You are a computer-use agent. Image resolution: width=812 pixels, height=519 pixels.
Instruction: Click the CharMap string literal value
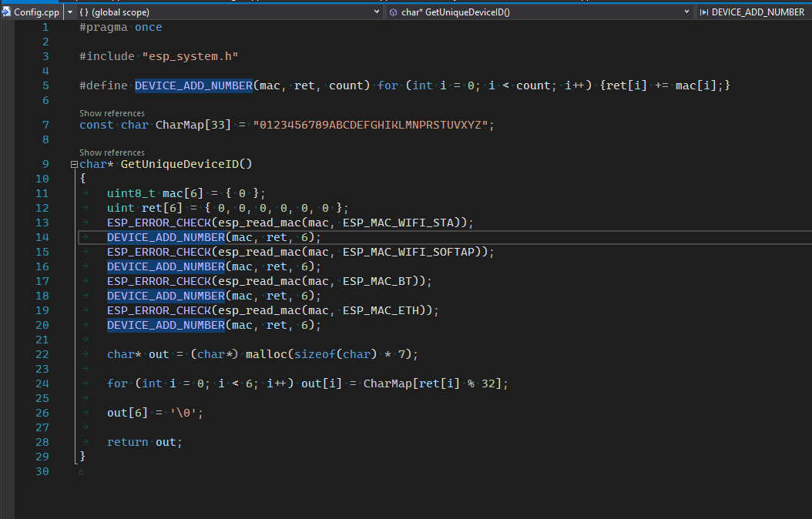coord(373,125)
